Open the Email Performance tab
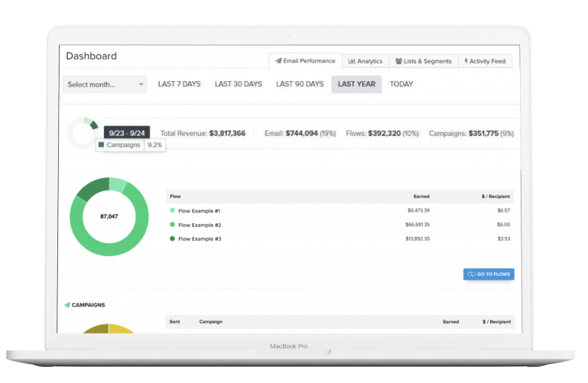The image size is (588, 383). (305, 60)
